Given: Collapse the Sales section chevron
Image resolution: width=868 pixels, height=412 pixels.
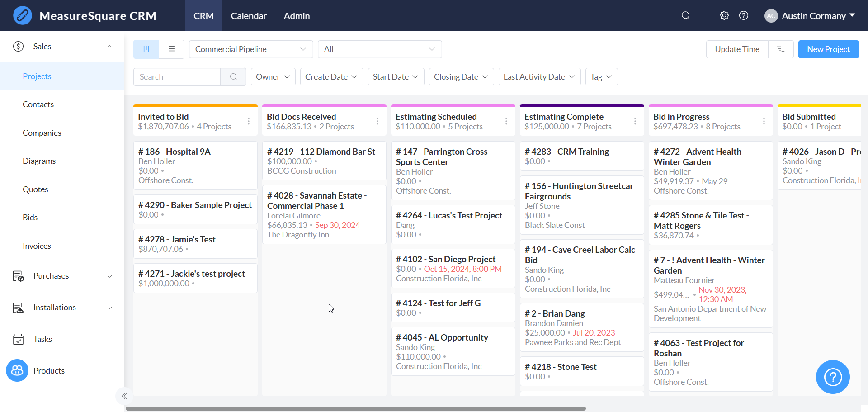Looking at the screenshot, I should click(x=109, y=46).
